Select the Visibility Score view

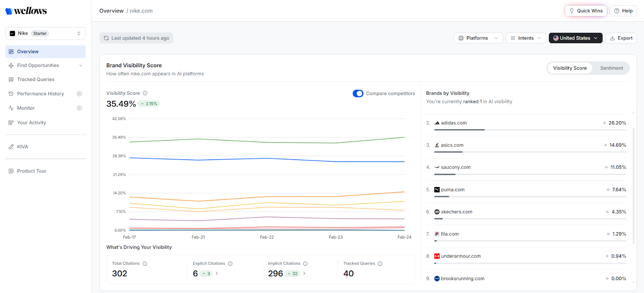coord(570,68)
